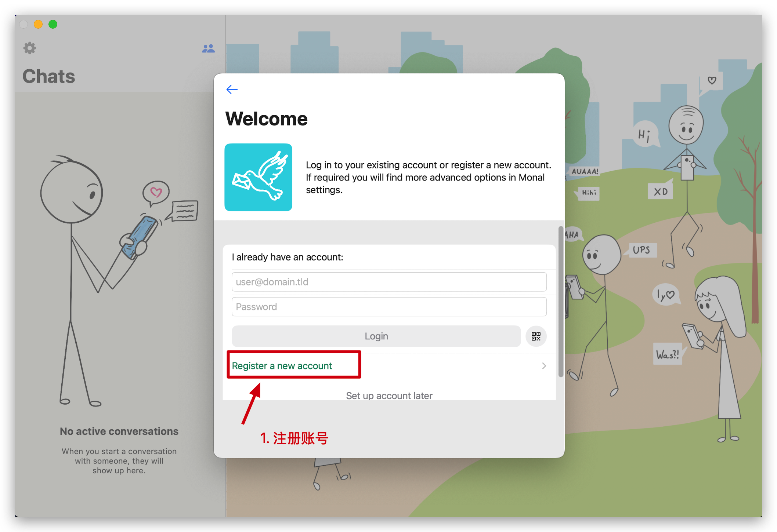Image resolution: width=777 pixels, height=532 pixels.
Task: Click the green fullscreen window button
Action: click(x=53, y=24)
